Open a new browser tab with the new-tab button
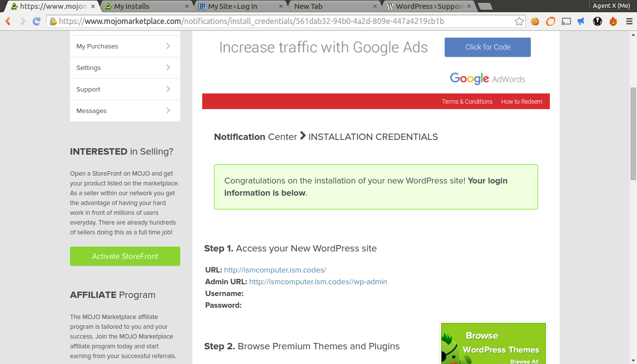 (485, 6)
